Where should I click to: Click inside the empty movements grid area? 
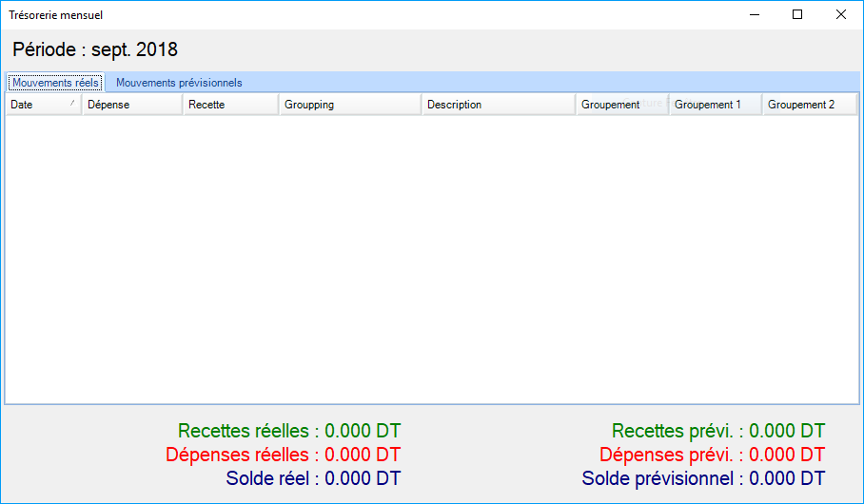pyautogui.click(x=432, y=257)
